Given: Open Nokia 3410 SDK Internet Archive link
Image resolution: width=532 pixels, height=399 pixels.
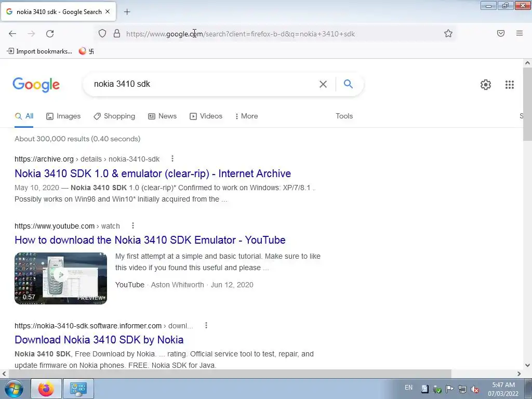Looking at the screenshot, I should (x=153, y=174).
